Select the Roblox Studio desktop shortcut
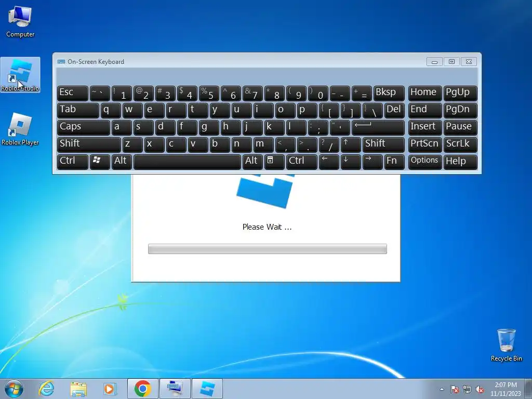This screenshot has width=532, height=399. pyautogui.click(x=20, y=75)
